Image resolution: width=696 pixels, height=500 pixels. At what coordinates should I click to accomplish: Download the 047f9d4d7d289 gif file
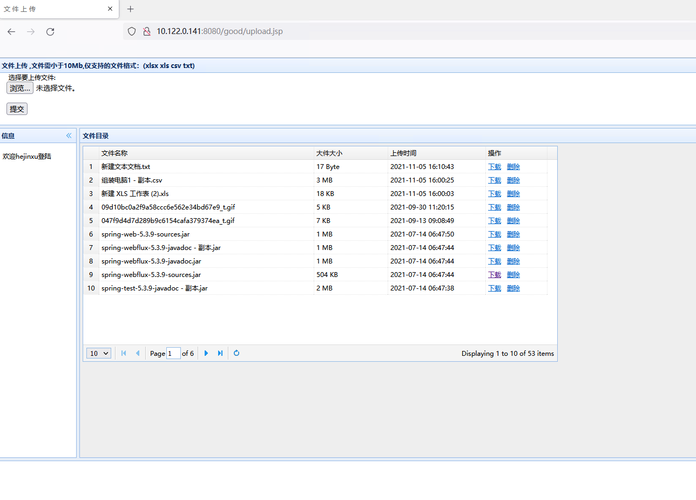point(494,221)
